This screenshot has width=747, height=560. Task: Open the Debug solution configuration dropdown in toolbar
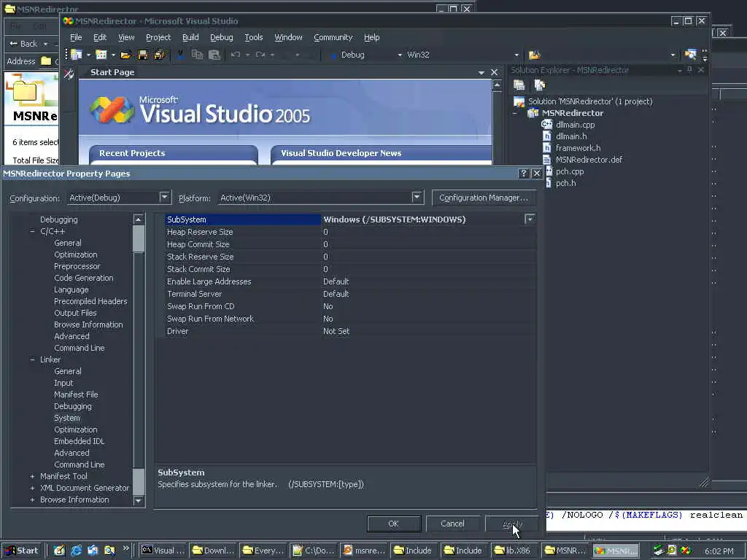(x=400, y=55)
